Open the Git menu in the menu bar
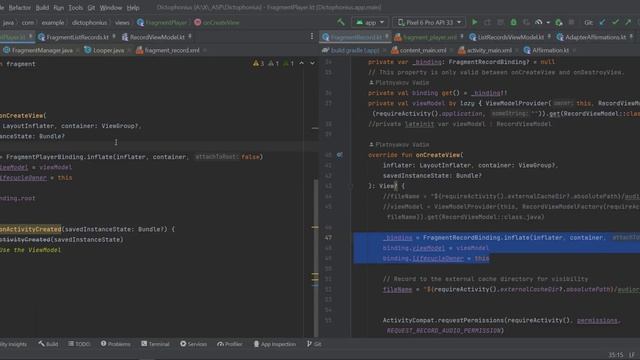Viewport: 640px width, 360px height. (x=91, y=7)
